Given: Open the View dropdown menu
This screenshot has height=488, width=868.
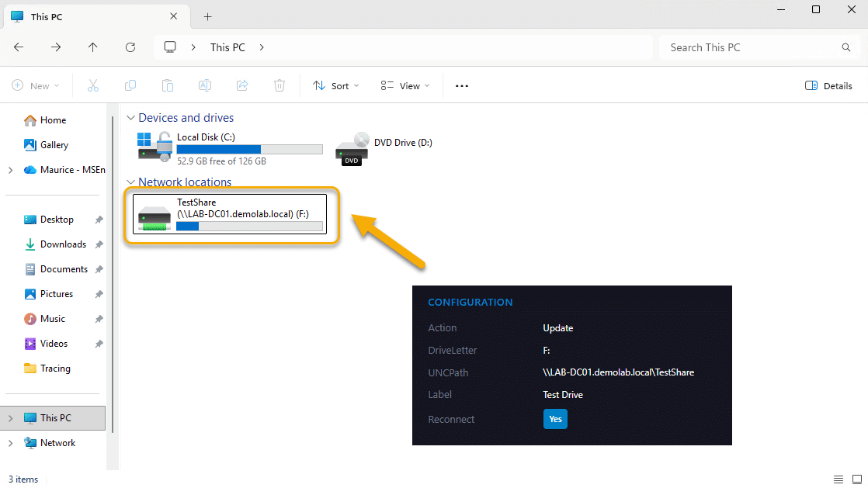Looking at the screenshot, I should tap(404, 86).
